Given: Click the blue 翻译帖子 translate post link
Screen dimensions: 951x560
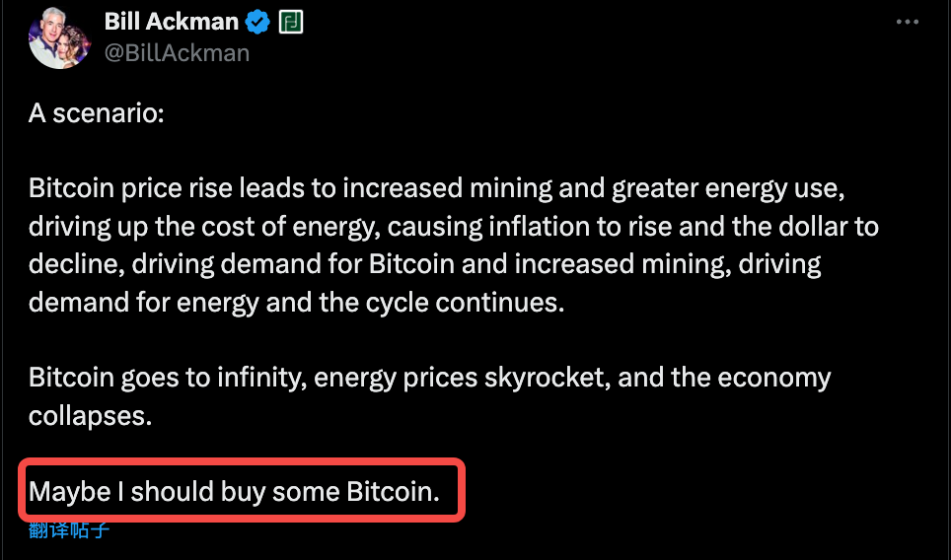Looking at the screenshot, I should pos(69,530).
